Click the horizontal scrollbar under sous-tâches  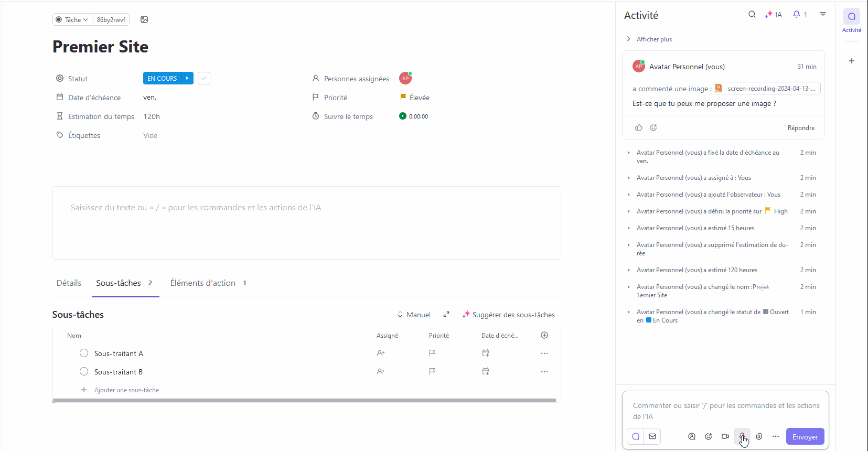click(x=304, y=401)
